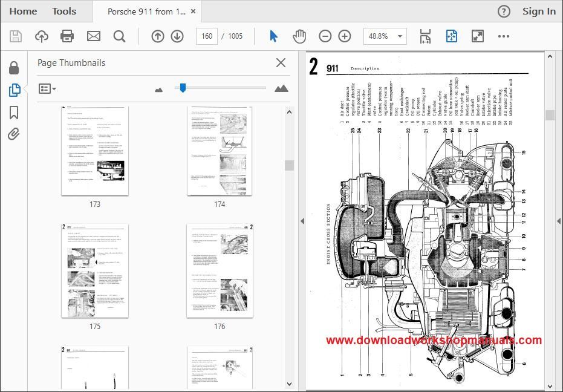This screenshot has width=563, height=392.
Task: Open page 176 thumbnail
Action: click(x=220, y=270)
